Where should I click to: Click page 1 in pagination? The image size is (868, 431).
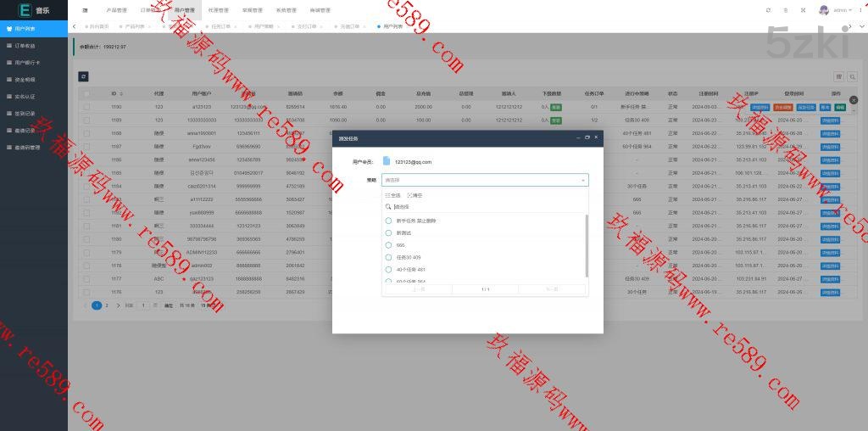click(x=97, y=305)
